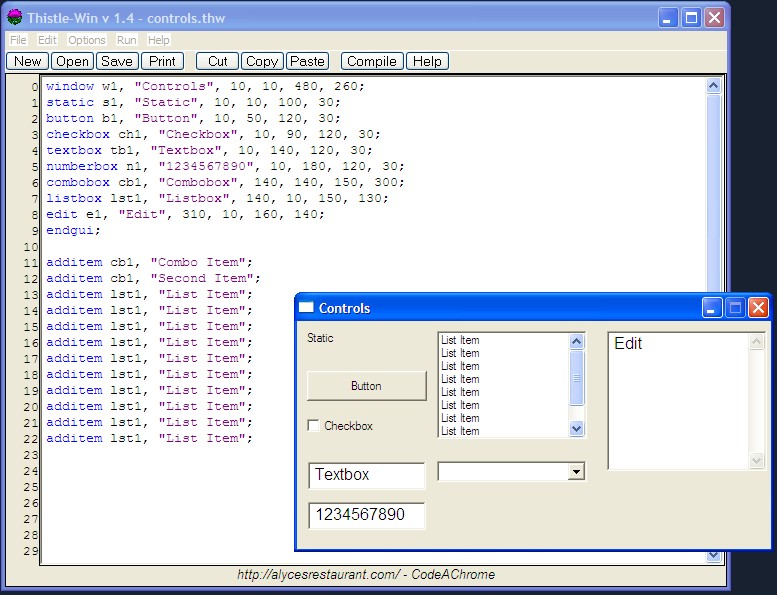Click the additem "Combo Item" code line

[150, 262]
